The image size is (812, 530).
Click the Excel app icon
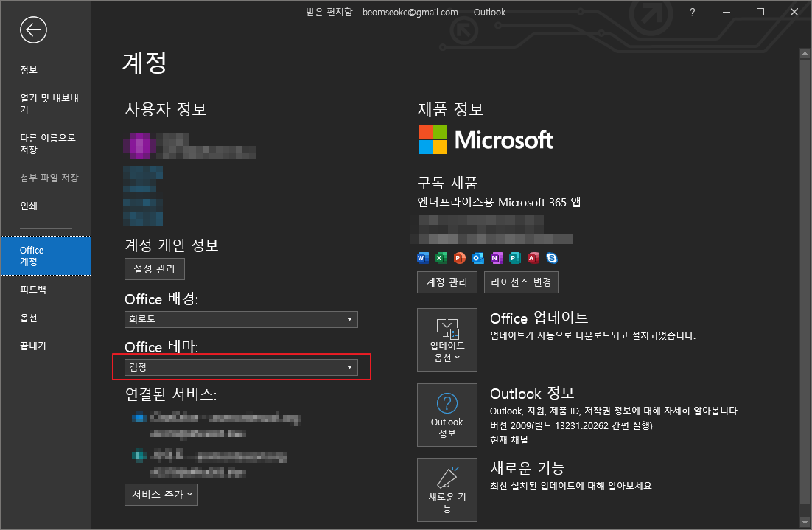441,257
